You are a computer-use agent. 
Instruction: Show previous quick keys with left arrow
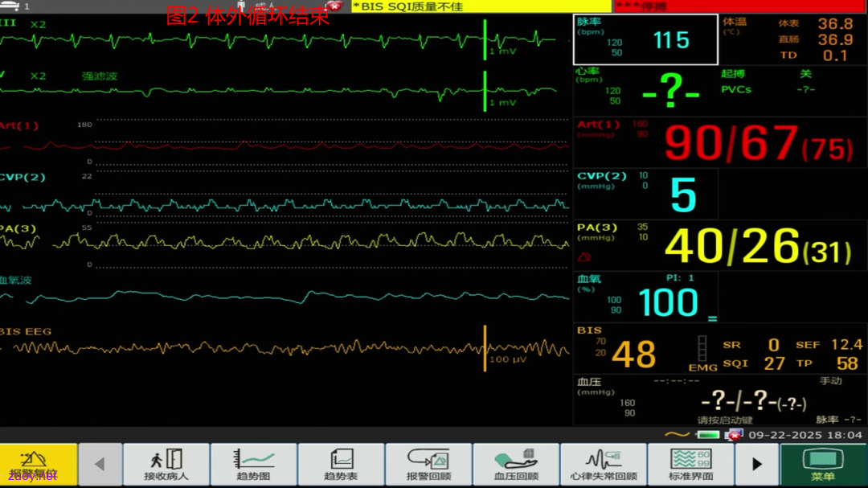[100, 464]
